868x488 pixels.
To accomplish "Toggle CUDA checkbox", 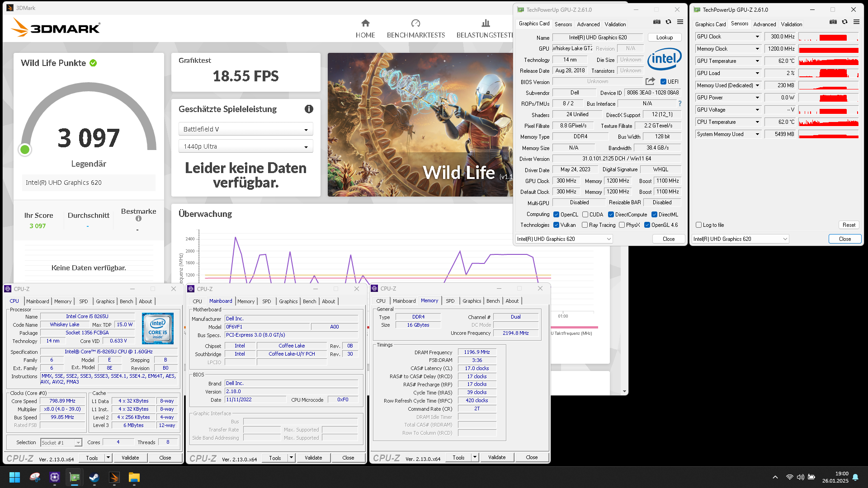I will (x=585, y=215).
